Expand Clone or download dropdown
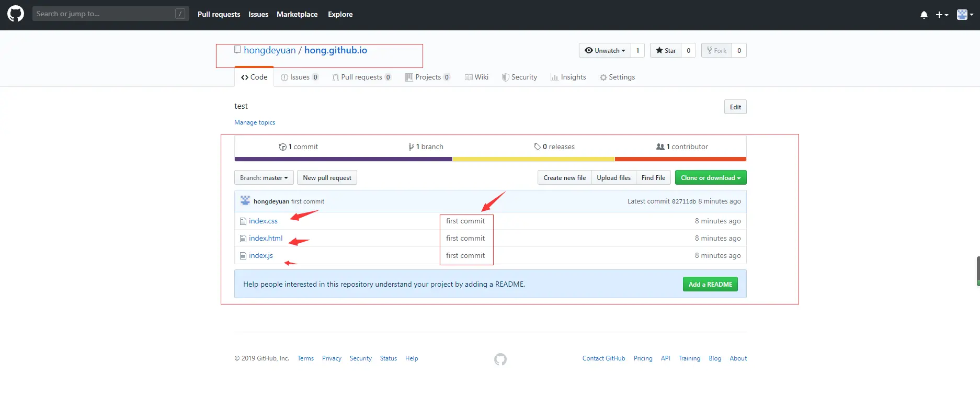Viewport: 980px width, 418px height. [x=711, y=177]
